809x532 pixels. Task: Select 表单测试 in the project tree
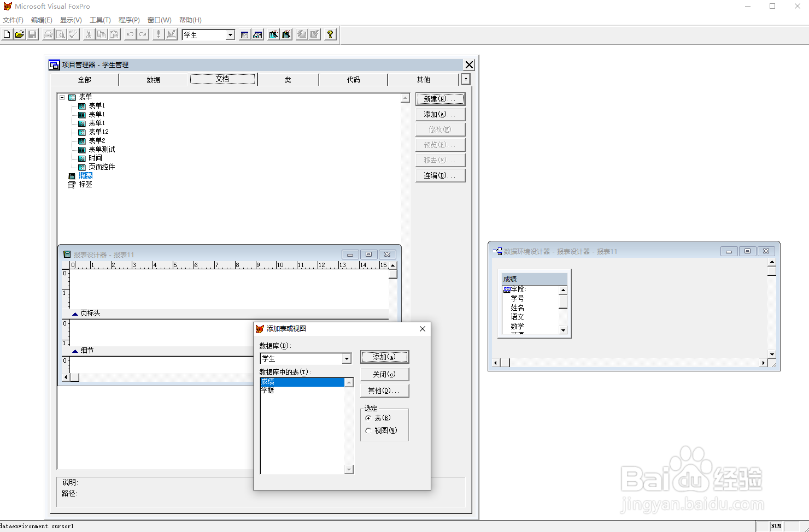(x=102, y=149)
